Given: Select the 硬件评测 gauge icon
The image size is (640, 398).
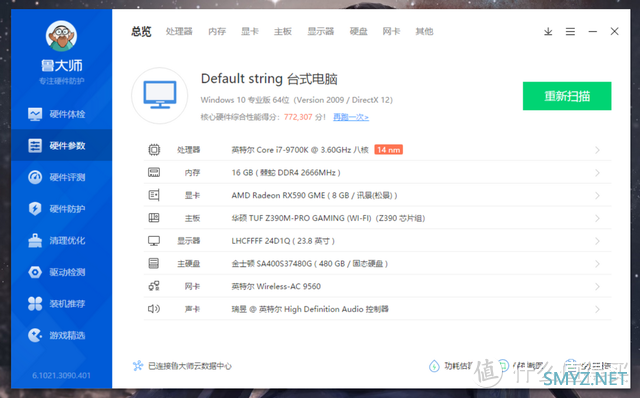Looking at the screenshot, I should point(35,177).
